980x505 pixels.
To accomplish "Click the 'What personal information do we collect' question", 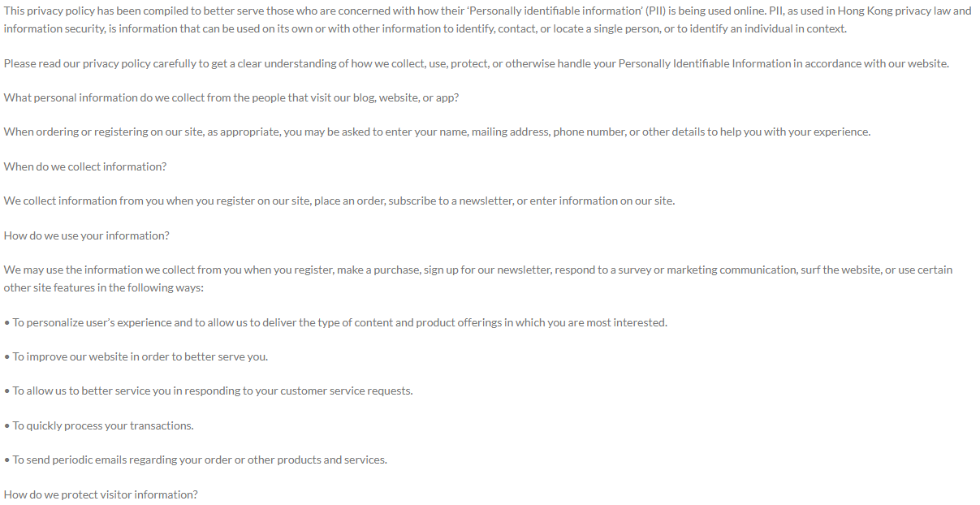I will point(231,97).
